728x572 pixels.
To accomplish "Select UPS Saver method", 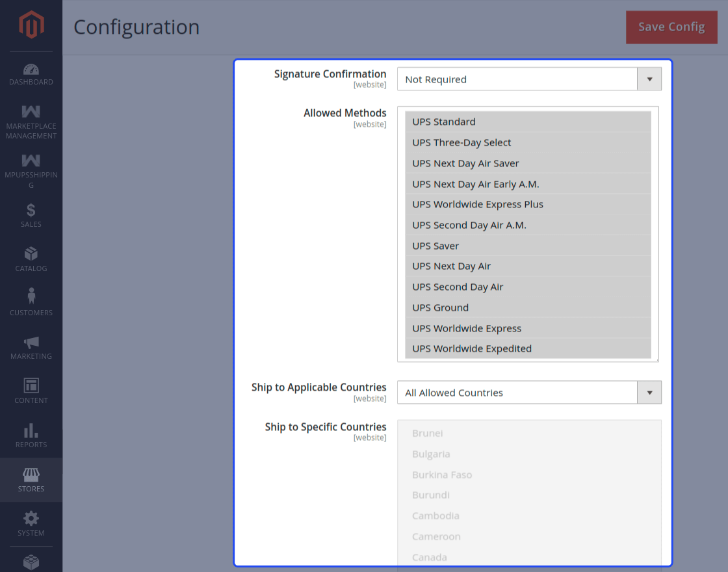I will [528, 246].
